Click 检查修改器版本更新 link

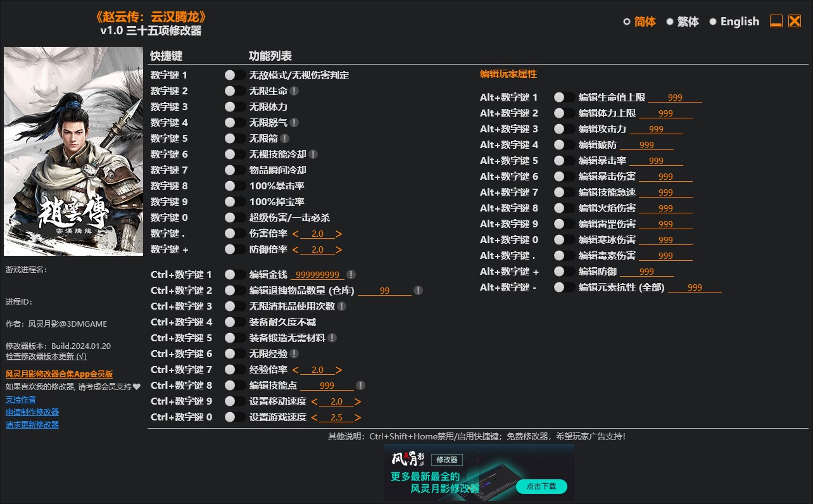46,356
